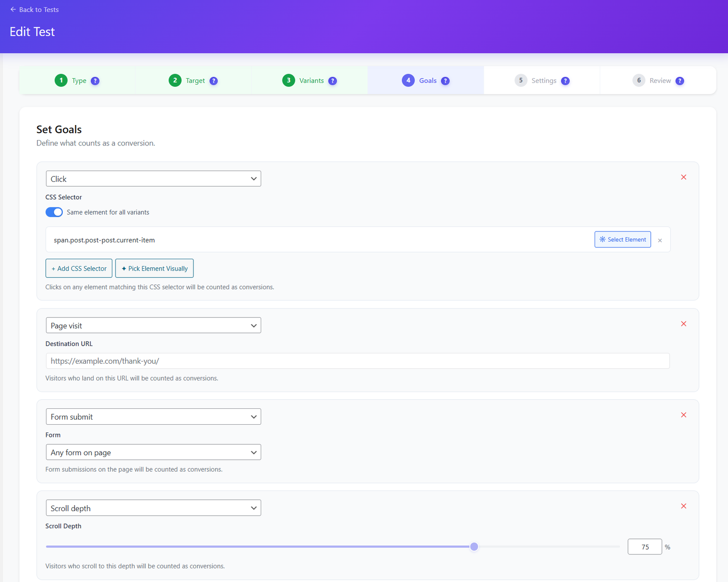Expand the Any form on page dropdown

coord(153,452)
